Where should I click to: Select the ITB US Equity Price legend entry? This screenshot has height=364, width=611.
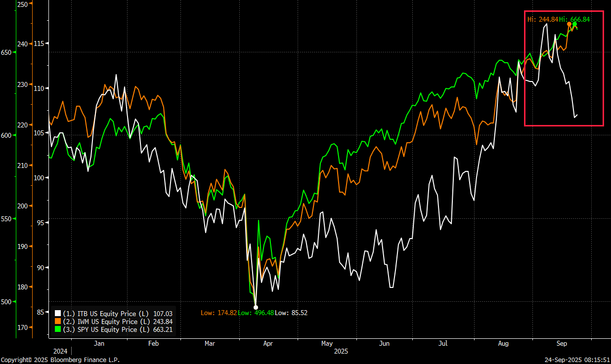coord(114,314)
